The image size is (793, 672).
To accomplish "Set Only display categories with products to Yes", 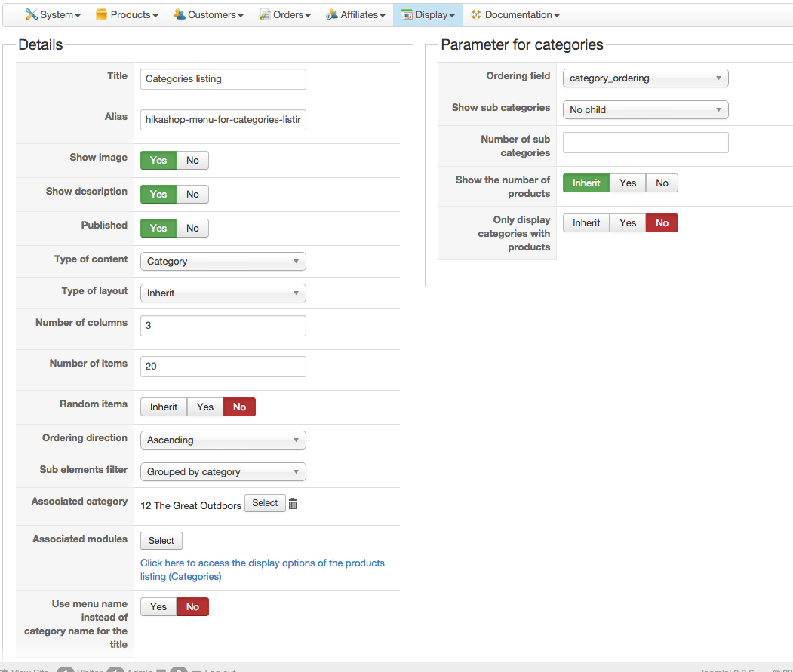I will click(x=628, y=223).
